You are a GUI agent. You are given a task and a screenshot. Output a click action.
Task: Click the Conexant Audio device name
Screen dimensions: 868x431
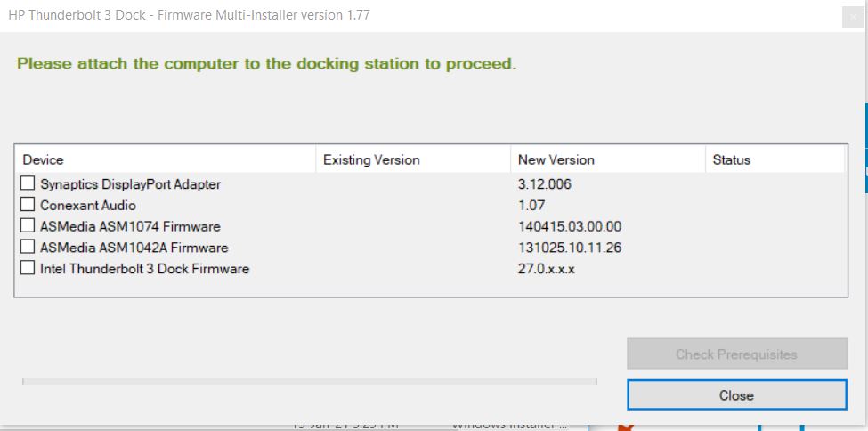tap(88, 205)
